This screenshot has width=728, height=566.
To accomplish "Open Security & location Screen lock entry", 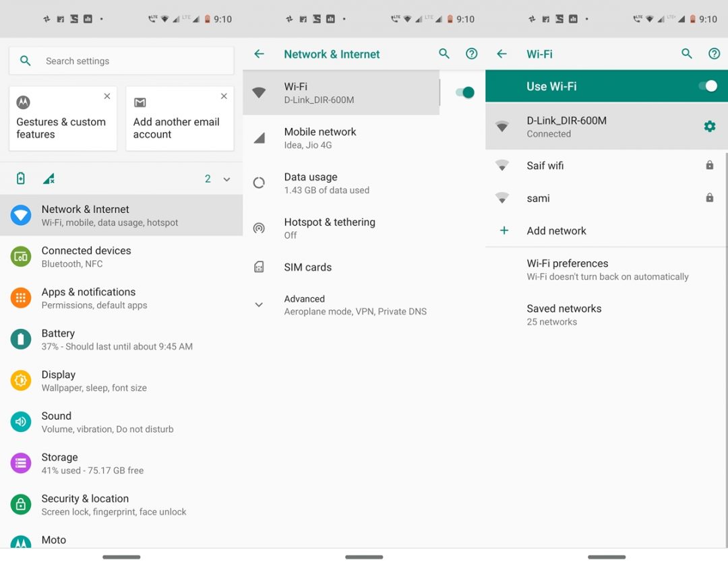I will [x=121, y=504].
